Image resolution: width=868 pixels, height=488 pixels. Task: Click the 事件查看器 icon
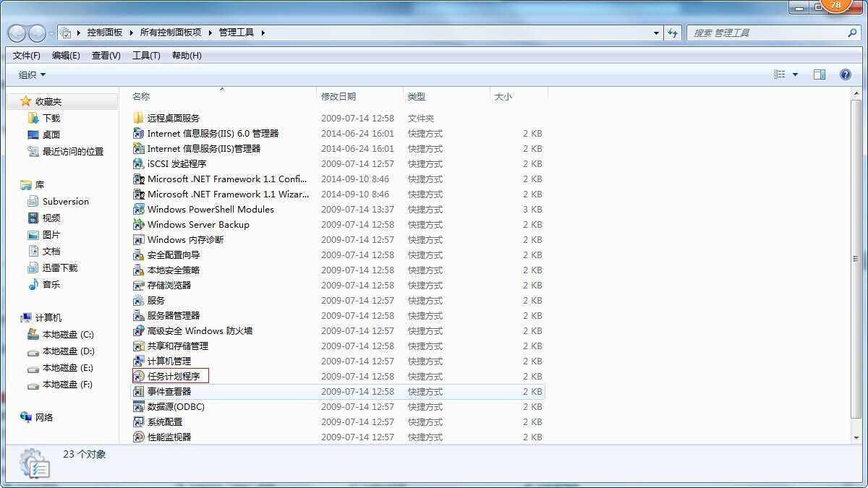[139, 391]
